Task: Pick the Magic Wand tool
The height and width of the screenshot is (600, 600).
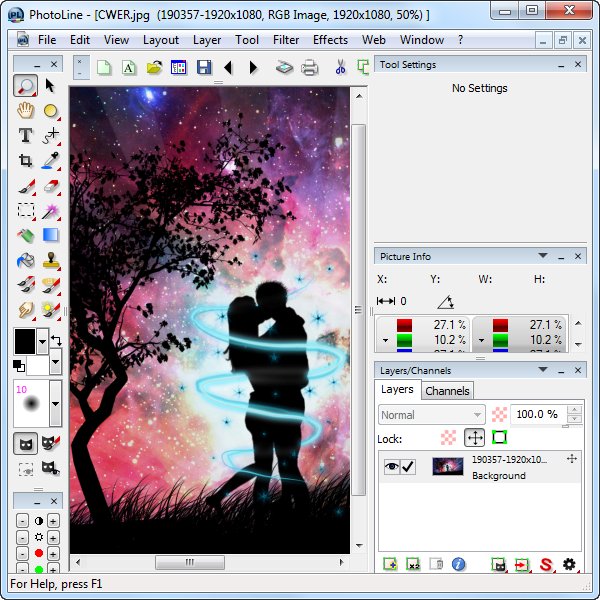Action: pos(50,211)
